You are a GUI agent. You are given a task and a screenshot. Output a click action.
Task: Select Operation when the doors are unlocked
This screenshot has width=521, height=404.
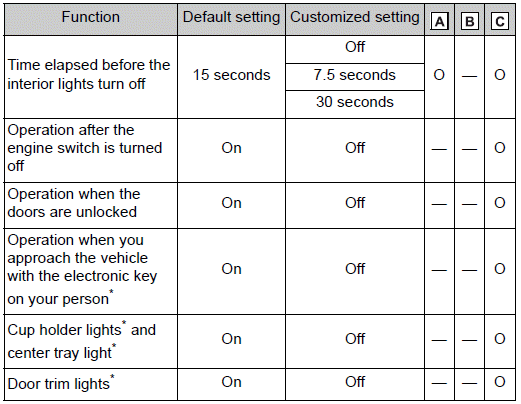pyautogui.click(x=74, y=203)
